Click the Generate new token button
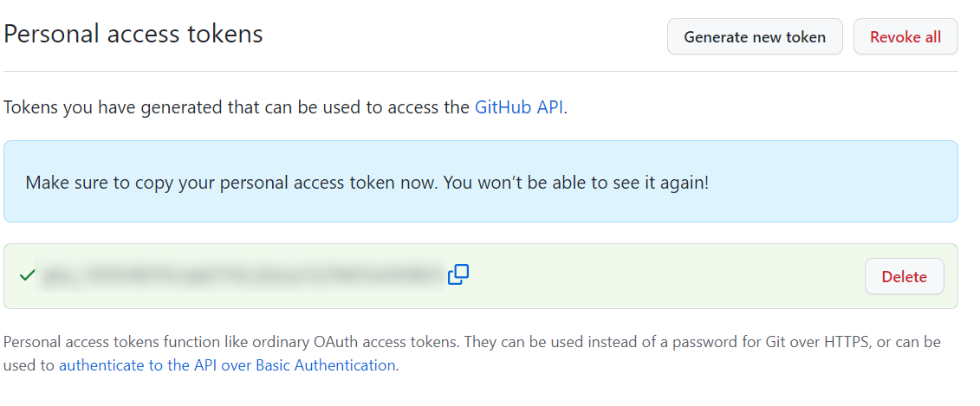 tap(755, 37)
